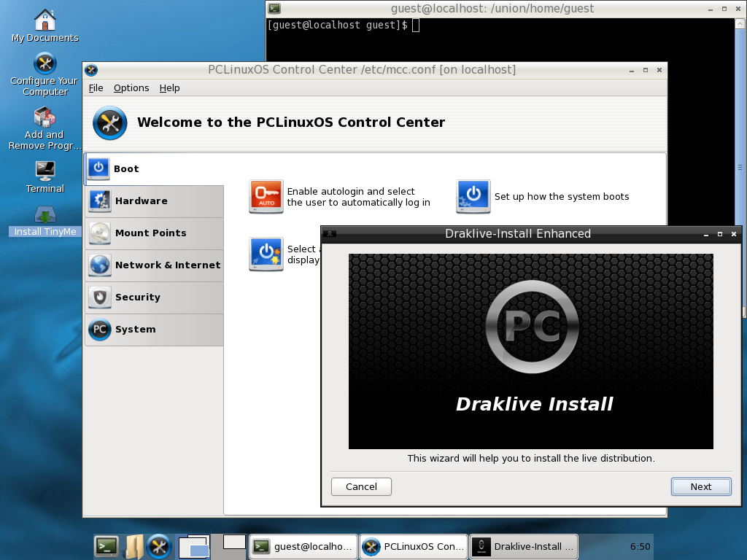Click the taskbar control center wrench icon

point(159,547)
